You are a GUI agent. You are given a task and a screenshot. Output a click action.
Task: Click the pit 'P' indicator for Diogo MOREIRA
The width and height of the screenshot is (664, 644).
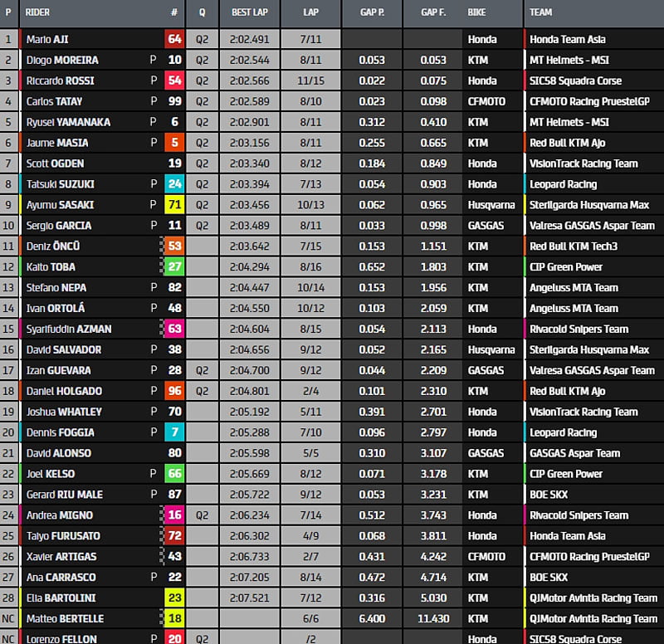coord(153,60)
